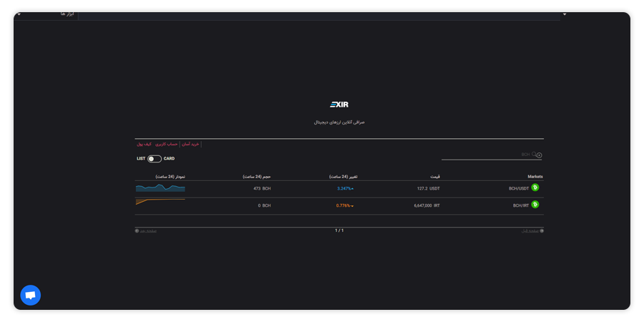Click the 0 BCH volume value

coord(264,205)
